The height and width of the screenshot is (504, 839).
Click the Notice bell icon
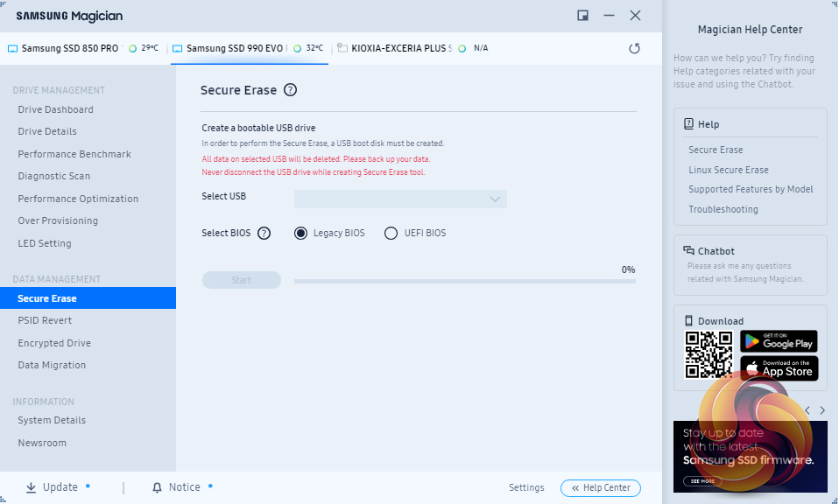157,487
